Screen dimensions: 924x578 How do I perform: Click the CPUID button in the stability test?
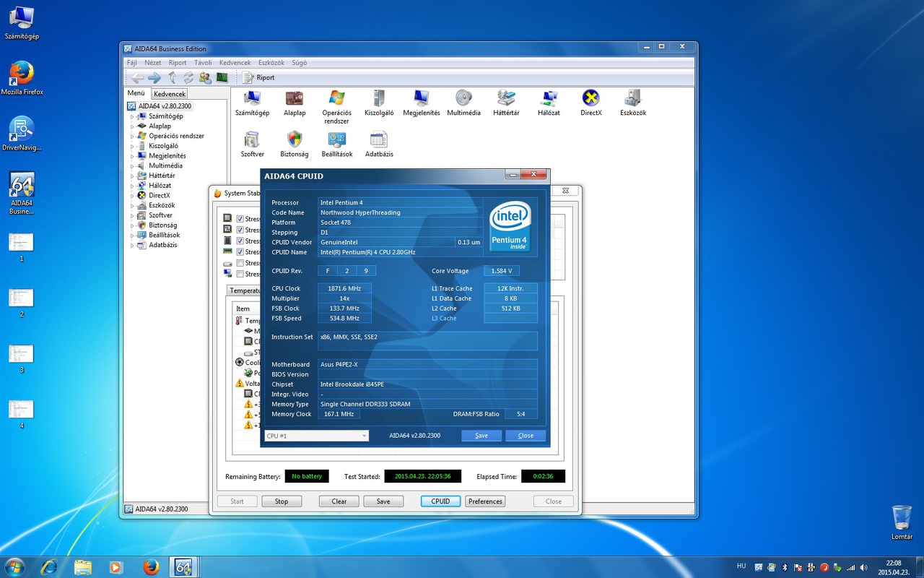coord(440,501)
